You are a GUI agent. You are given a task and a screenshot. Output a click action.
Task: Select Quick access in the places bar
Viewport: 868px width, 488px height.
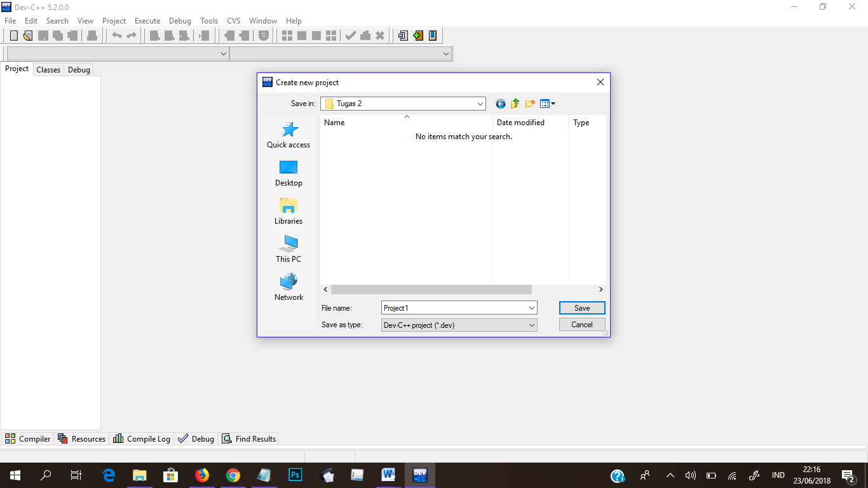point(288,135)
